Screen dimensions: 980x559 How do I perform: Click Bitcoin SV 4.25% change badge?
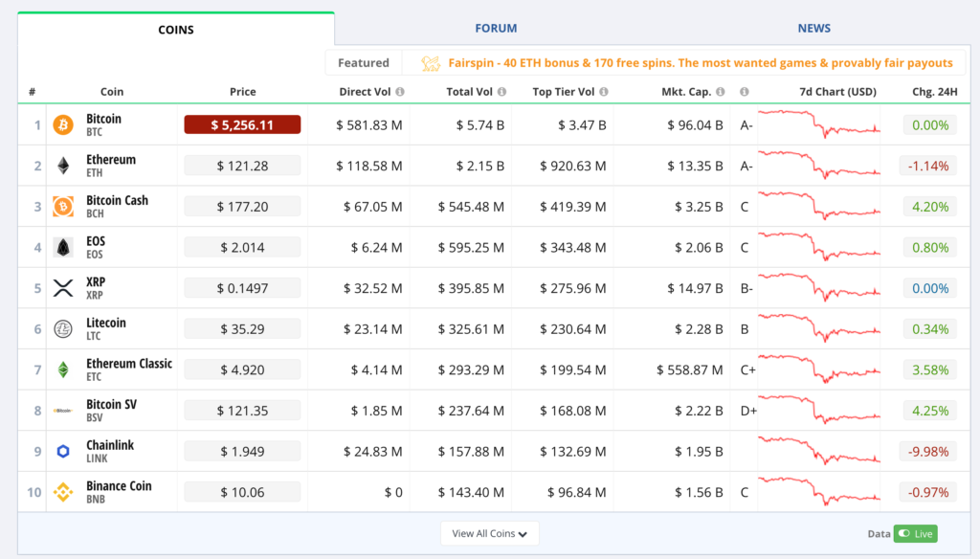(930, 411)
